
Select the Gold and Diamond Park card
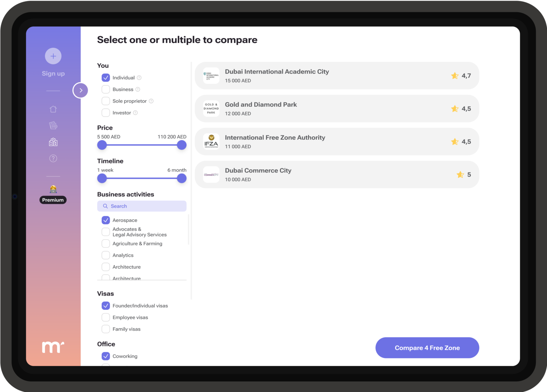[x=337, y=109]
